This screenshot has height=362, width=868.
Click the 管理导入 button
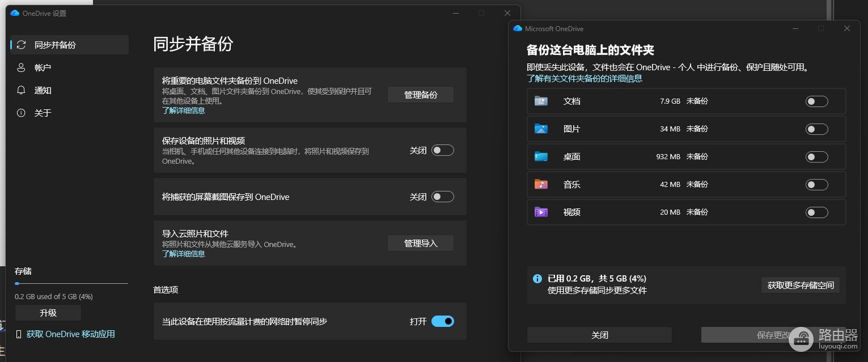[421, 243]
